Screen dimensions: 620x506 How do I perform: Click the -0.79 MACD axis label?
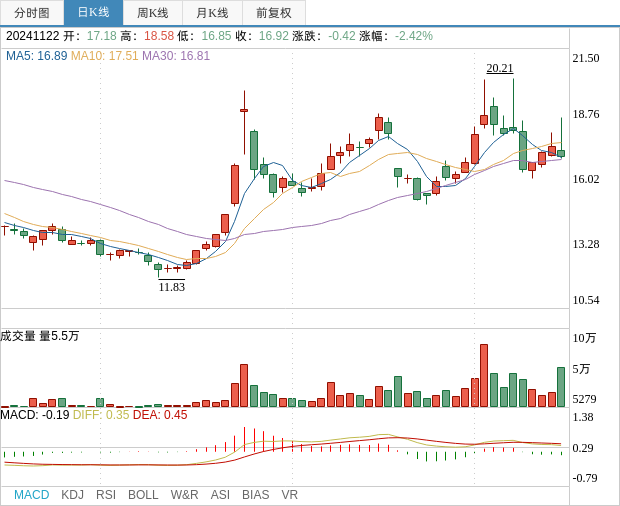584,478
